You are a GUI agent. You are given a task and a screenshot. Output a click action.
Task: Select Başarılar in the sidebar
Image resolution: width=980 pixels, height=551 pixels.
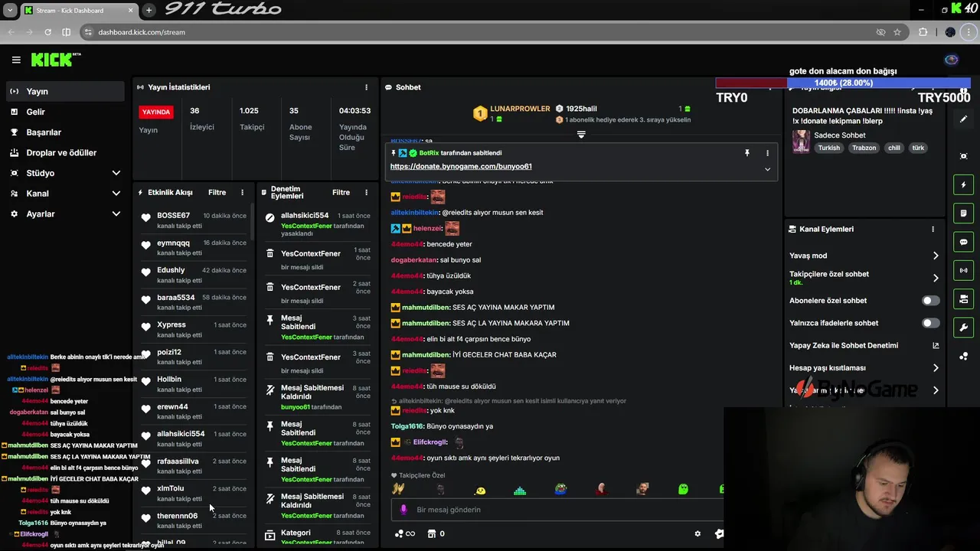[65, 132]
